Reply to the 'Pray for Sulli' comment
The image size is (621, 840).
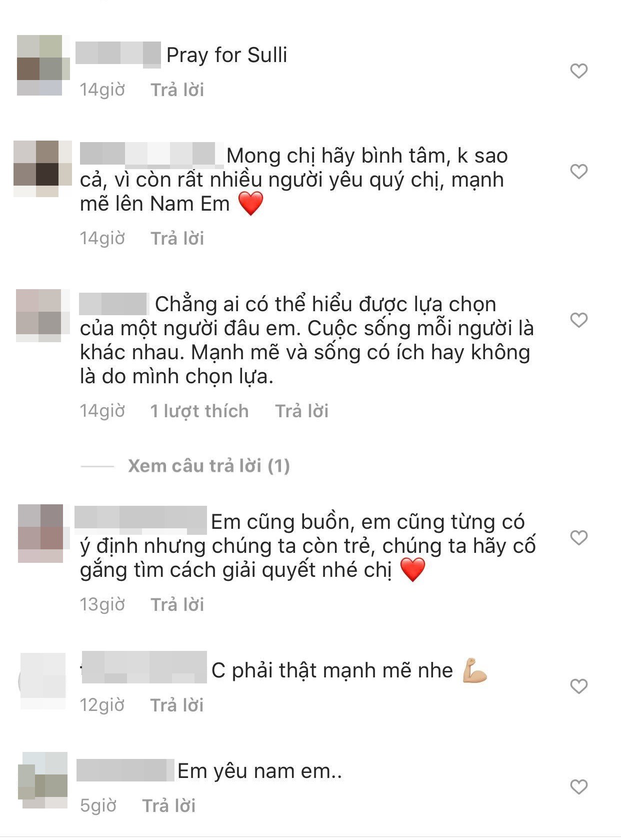click(x=177, y=90)
